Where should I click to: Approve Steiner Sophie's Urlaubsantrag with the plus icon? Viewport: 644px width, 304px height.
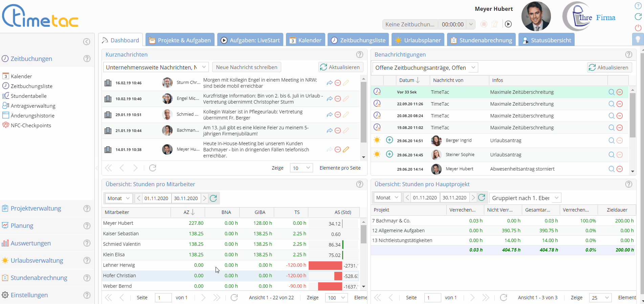click(390, 154)
